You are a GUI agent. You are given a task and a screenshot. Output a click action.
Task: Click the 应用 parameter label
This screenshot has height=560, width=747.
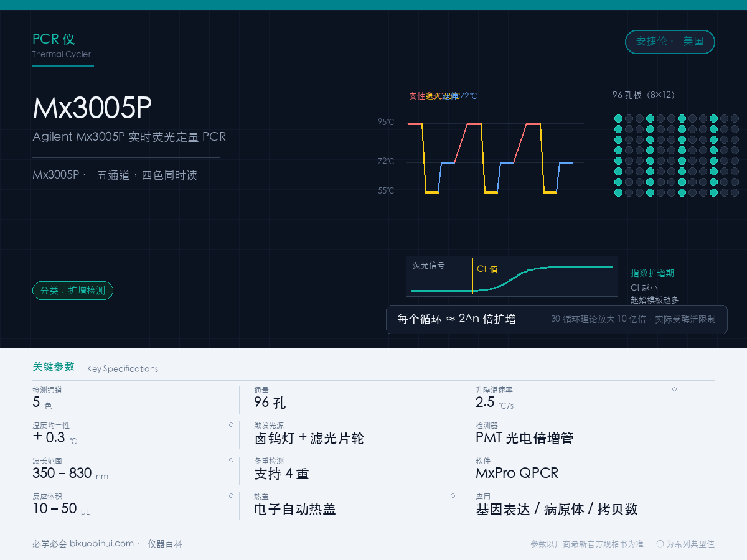[483, 497]
